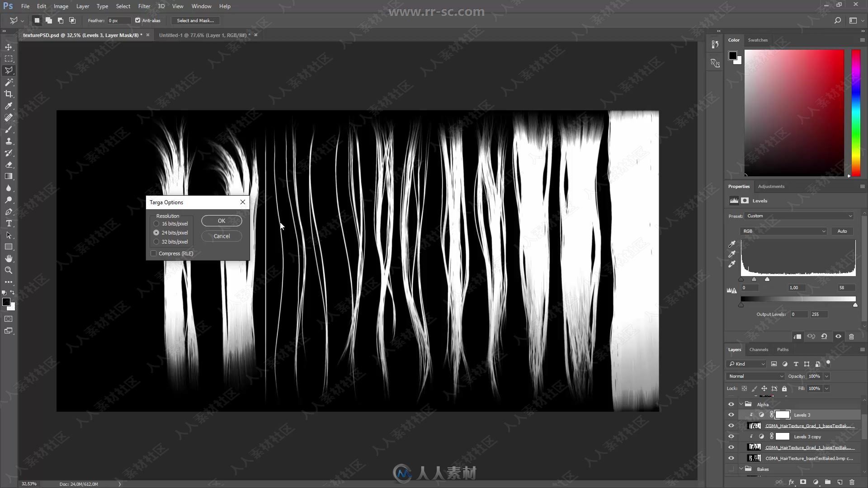Select the Brush tool in toolbar
The width and height of the screenshot is (868, 488).
8,129
